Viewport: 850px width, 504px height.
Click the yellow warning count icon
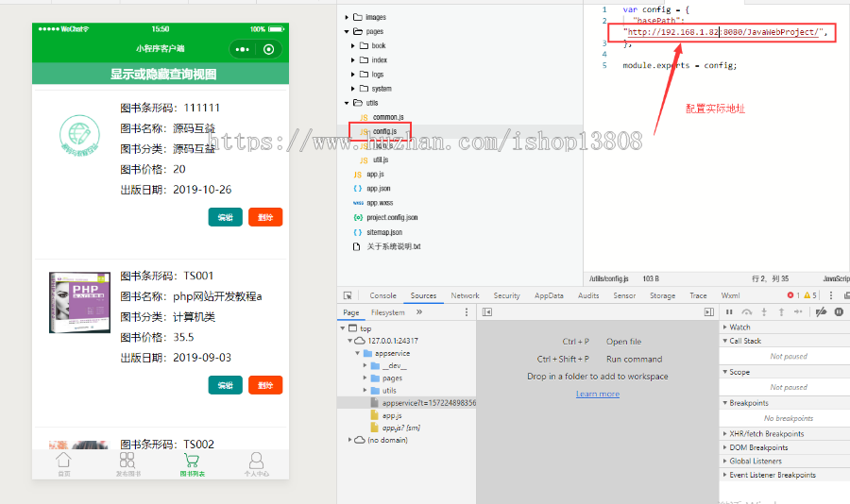tap(807, 295)
